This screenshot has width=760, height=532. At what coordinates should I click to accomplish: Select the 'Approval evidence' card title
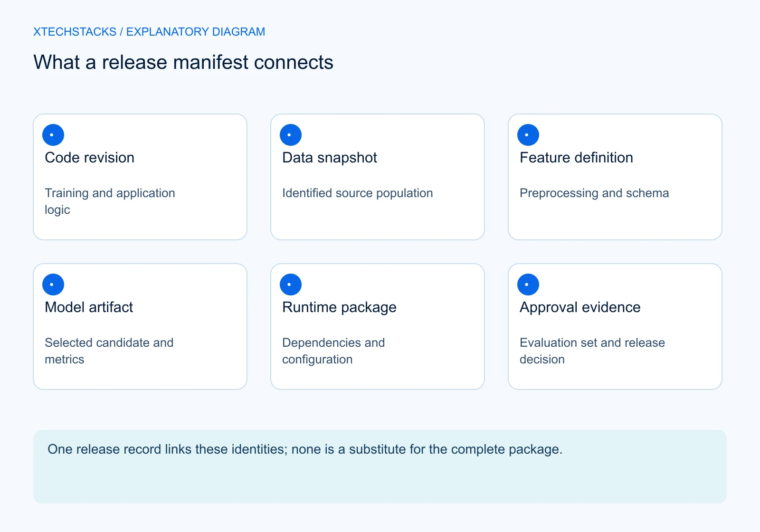pos(580,307)
